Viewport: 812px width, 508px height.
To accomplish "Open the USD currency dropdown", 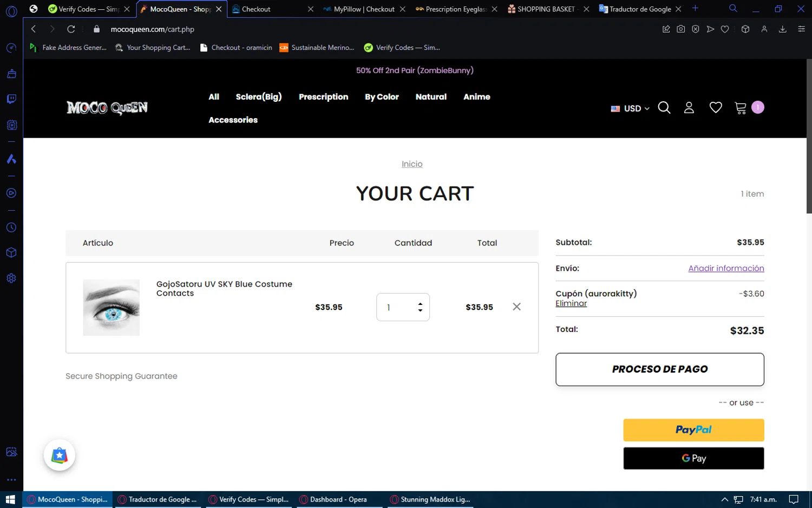I will pos(631,108).
